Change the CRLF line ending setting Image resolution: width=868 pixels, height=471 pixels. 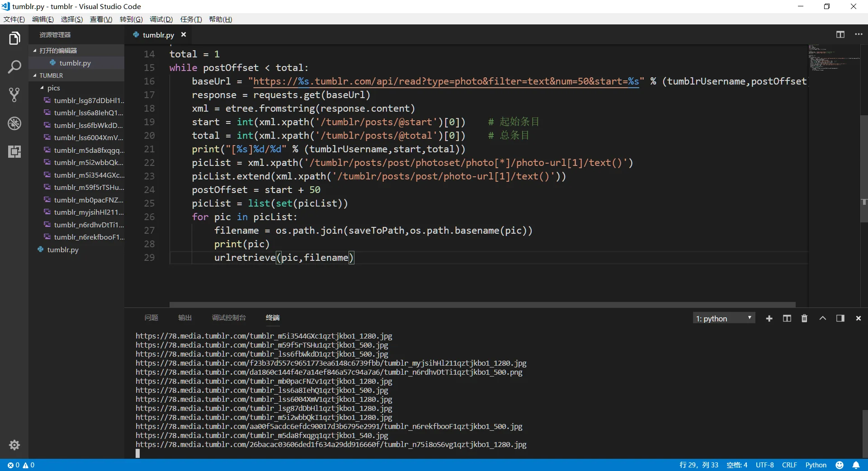(x=789, y=465)
